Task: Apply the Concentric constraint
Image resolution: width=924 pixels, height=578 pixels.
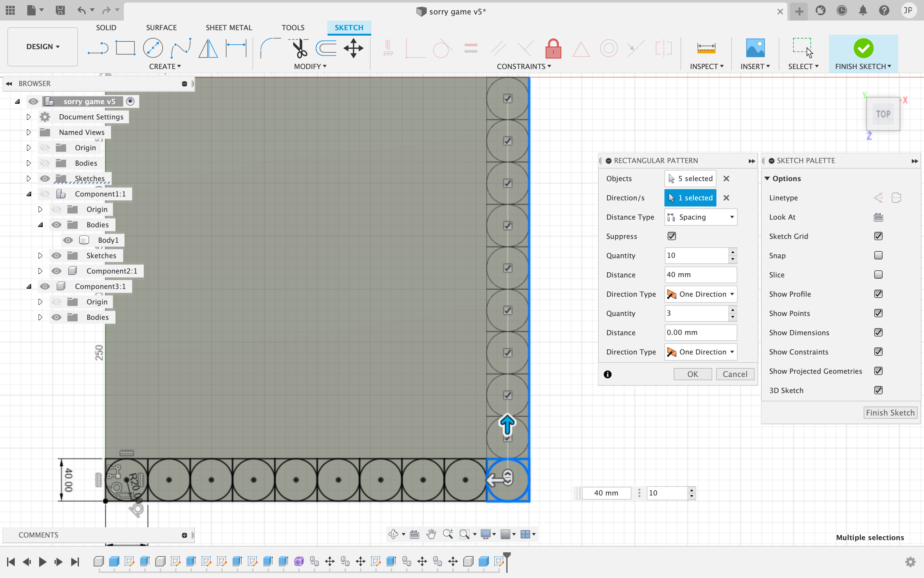Action: point(609,48)
